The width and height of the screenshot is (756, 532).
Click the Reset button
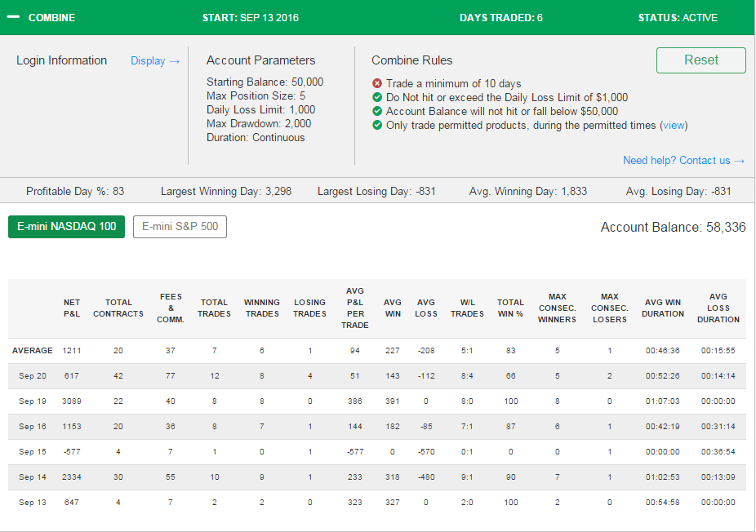[x=701, y=60]
